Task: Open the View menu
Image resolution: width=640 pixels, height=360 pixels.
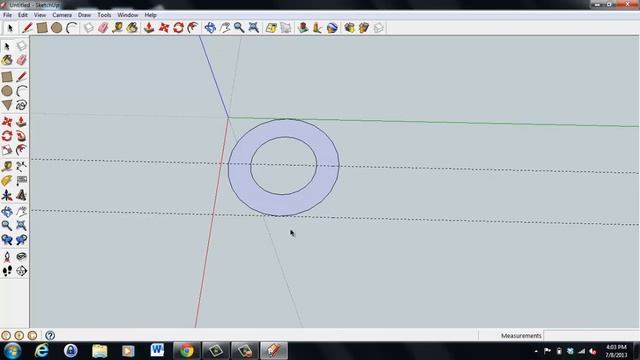Action: (40, 15)
